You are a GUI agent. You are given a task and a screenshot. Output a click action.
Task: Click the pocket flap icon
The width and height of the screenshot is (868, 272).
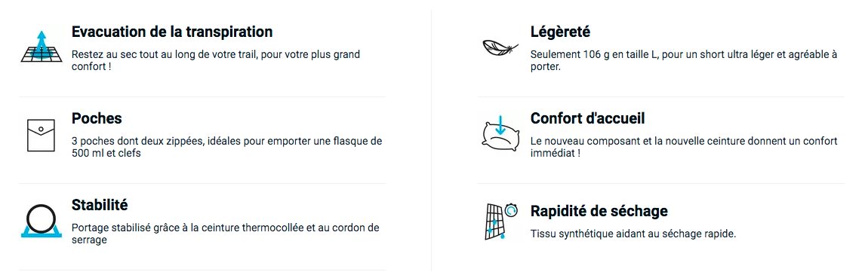(x=40, y=135)
